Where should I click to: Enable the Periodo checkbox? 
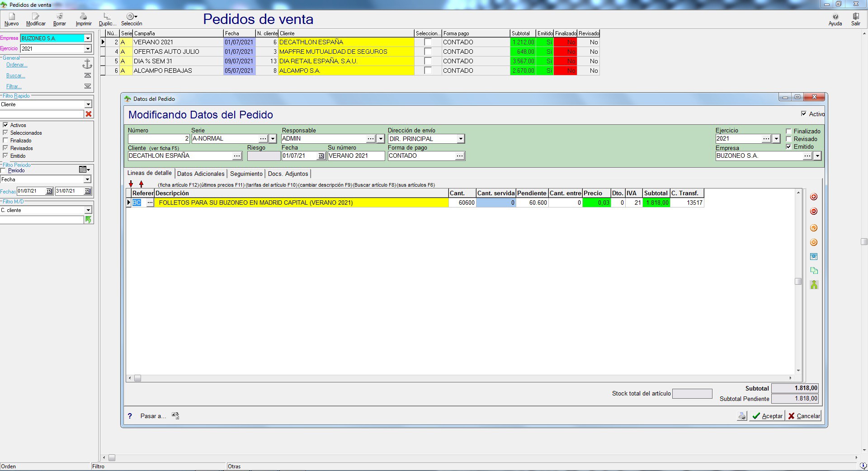point(4,170)
